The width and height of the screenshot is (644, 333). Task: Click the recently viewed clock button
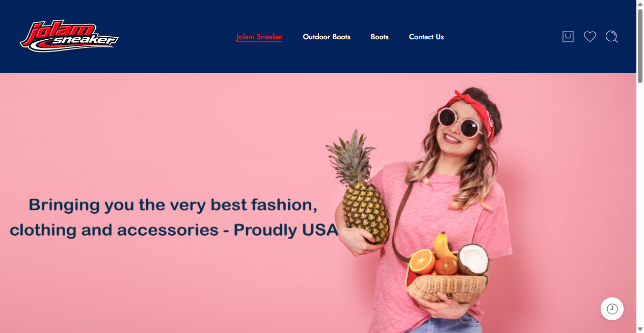tap(612, 309)
